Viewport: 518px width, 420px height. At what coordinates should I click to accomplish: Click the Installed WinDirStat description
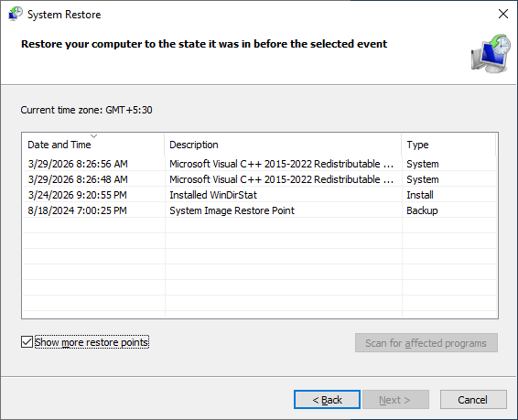[213, 195]
